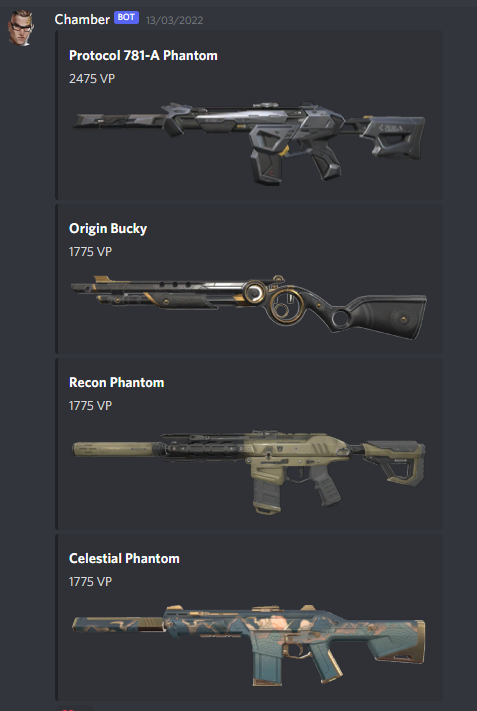Click the 13/03/2022 message timestamp
Screen dimensions: 477x711
pyautogui.click(x=175, y=20)
